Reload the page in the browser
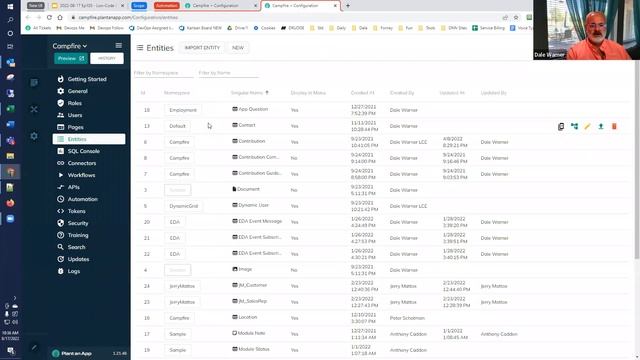Screen dimensions: 640x360 49,18
